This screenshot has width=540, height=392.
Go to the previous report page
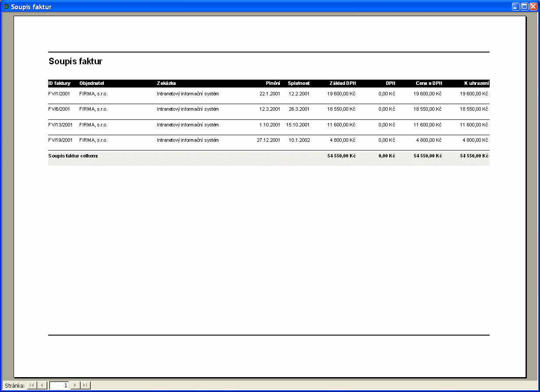pos(42,385)
